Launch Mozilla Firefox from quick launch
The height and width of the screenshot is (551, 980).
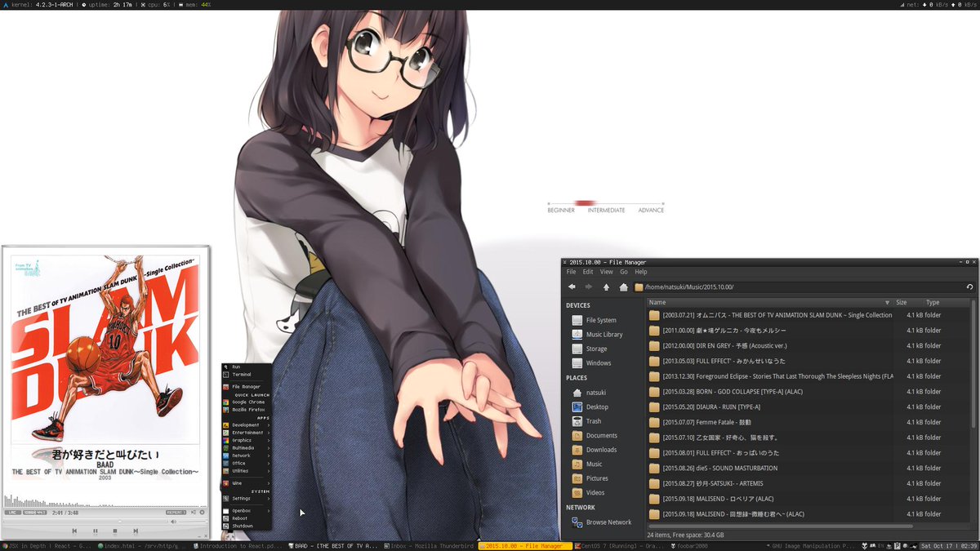(x=246, y=410)
